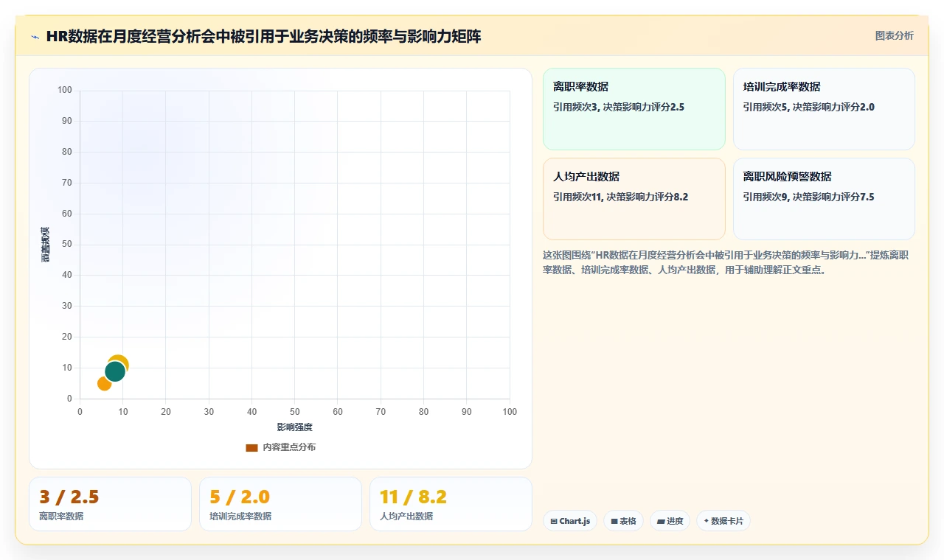Image resolution: width=944 pixels, height=560 pixels.
Task: Click the 进度 tag chip
Action: click(670, 521)
